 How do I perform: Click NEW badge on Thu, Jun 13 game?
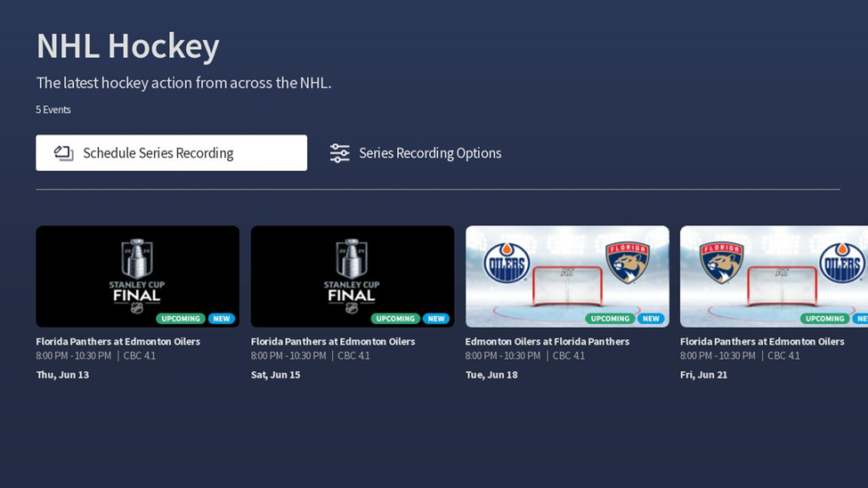pyautogui.click(x=222, y=319)
